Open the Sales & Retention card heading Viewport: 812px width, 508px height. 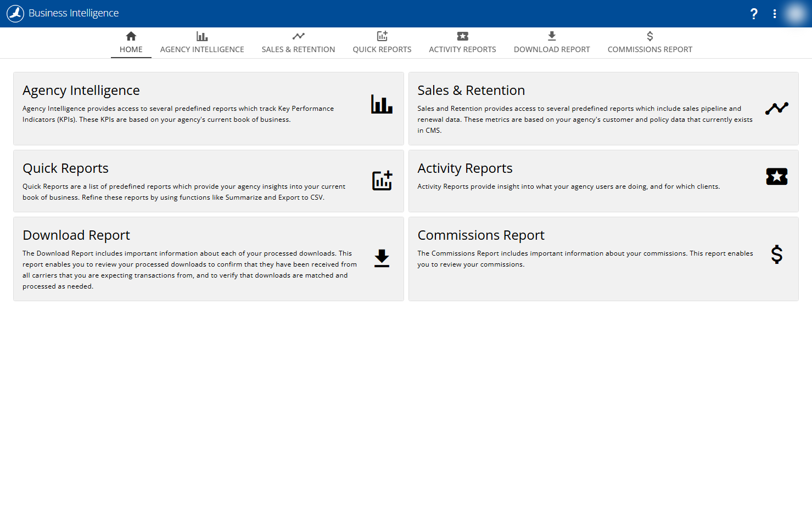click(x=471, y=91)
